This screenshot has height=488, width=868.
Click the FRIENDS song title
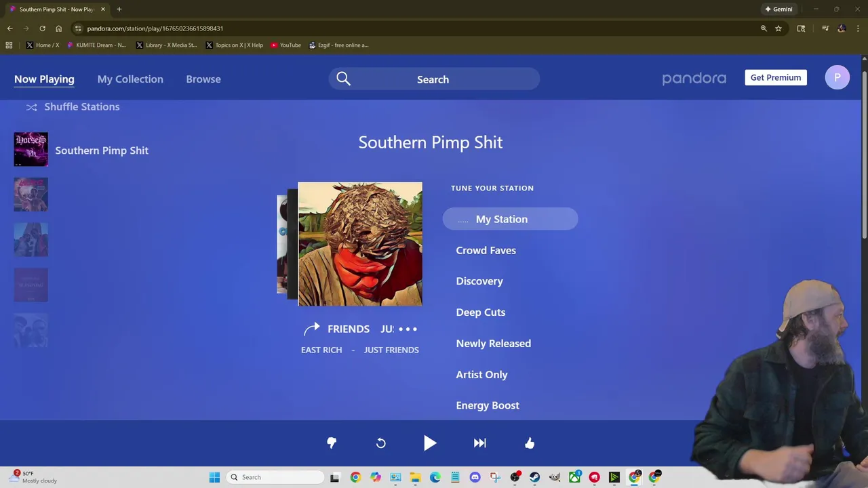pos(349,329)
